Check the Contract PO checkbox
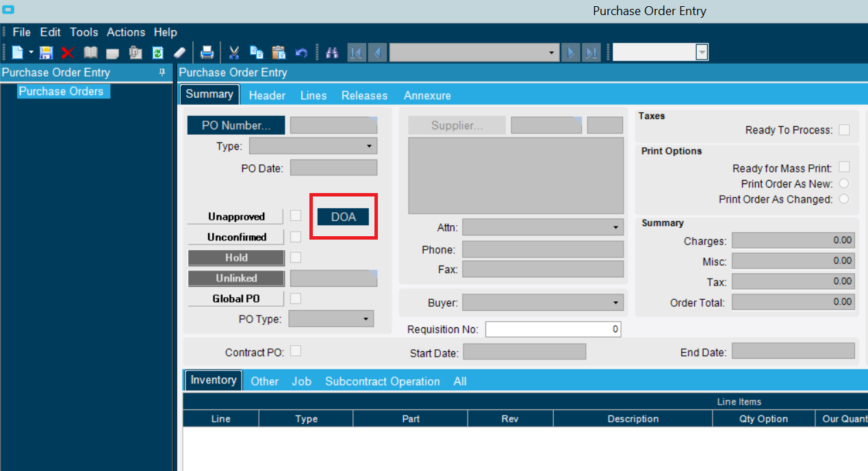 point(296,351)
